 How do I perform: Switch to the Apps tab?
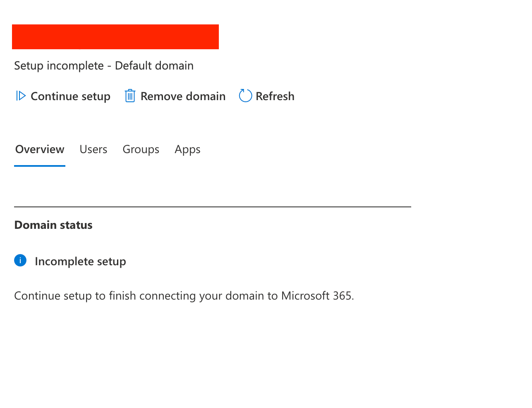tap(187, 149)
